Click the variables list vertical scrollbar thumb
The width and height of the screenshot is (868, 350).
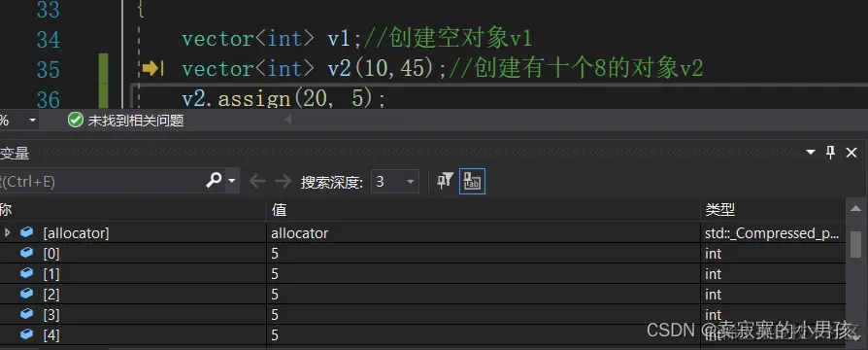click(855, 244)
